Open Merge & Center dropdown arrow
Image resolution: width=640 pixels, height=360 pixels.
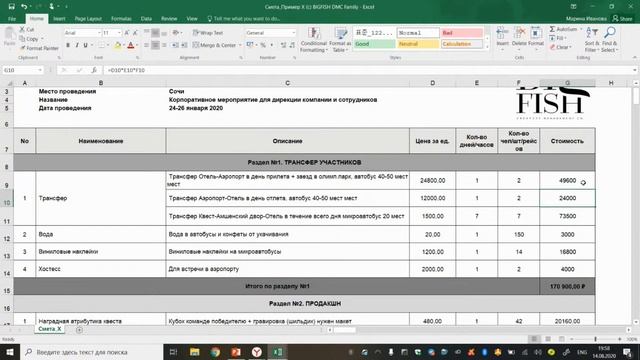coord(240,45)
